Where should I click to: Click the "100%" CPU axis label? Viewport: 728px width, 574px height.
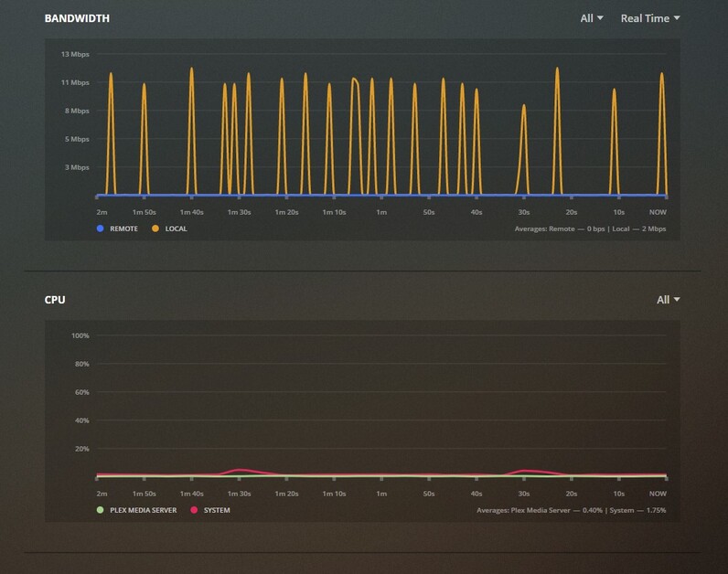click(x=80, y=335)
